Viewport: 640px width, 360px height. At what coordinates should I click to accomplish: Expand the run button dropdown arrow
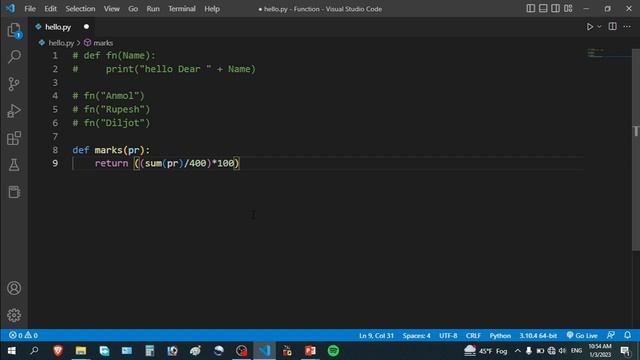tap(599, 27)
